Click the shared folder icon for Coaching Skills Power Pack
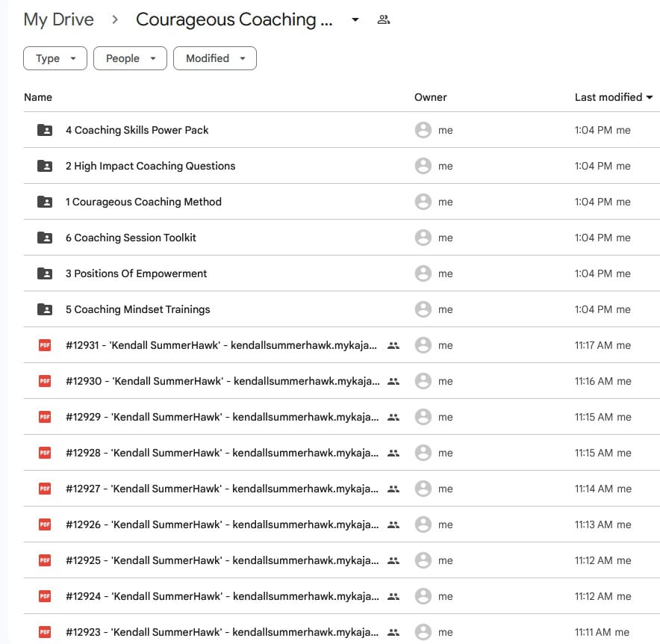The width and height of the screenshot is (660, 644). pos(45,130)
